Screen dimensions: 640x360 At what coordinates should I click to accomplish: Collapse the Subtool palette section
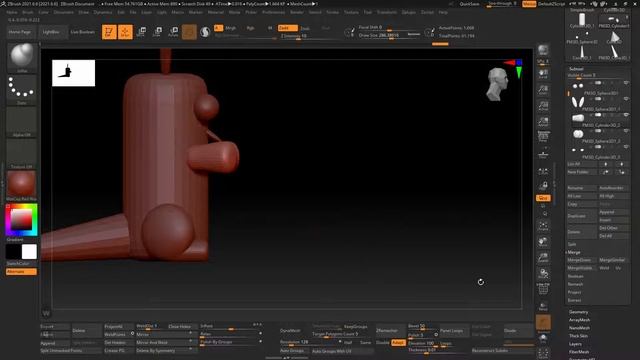[x=576, y=69]
